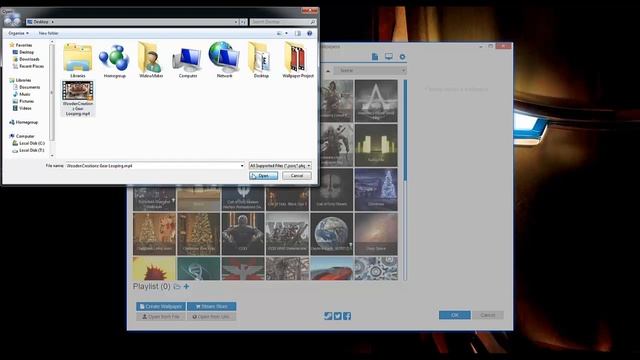Click the Help question mark icon in the Open dialog
The image size is (640, 360).
(x=309, y=33)
